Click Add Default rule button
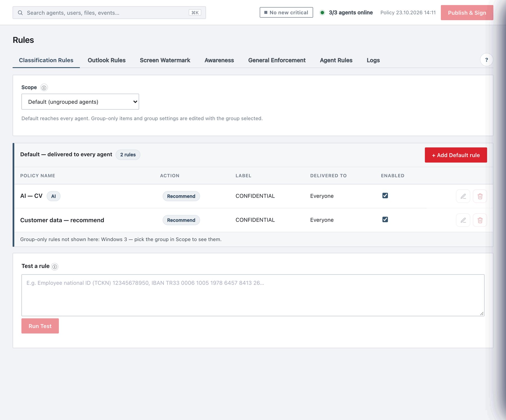Viewport: 506px width, 420px height. (456, 155)
